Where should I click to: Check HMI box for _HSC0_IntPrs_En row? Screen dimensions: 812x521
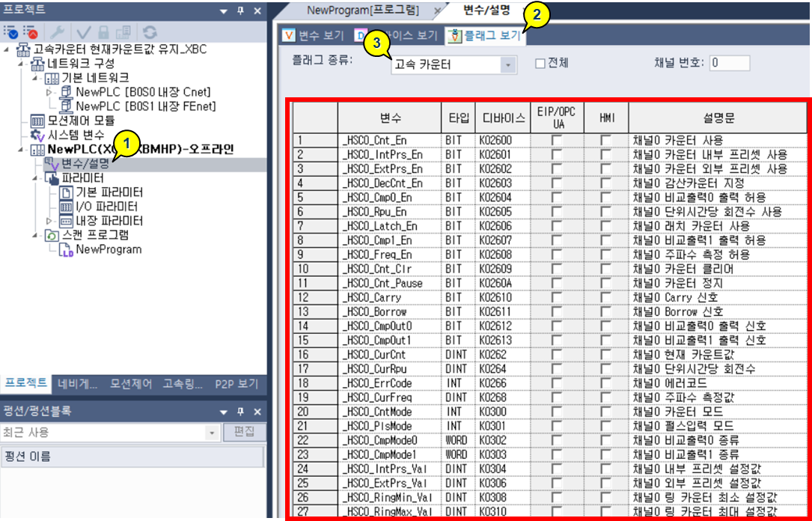(x=605, y=154)
